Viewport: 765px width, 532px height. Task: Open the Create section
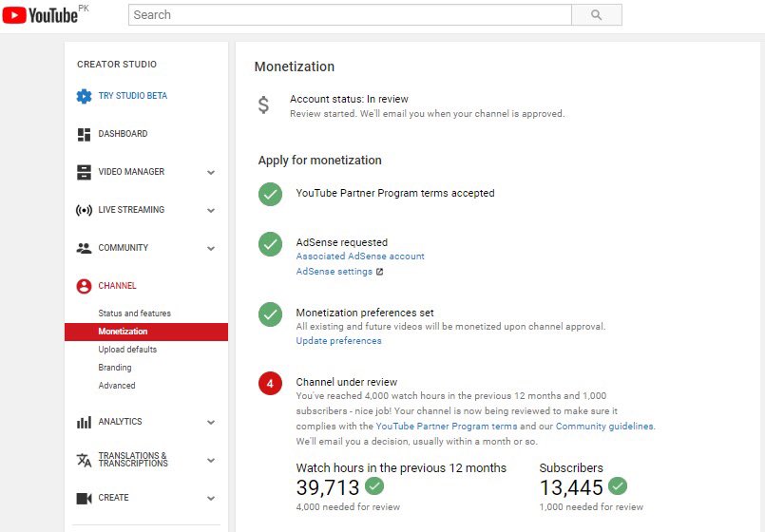point(113,498)
